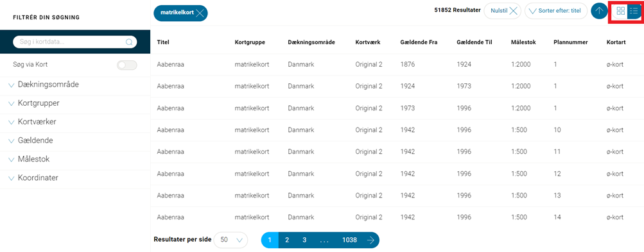
Task: Open results per side dropdown
Action: tap(231, 240)
